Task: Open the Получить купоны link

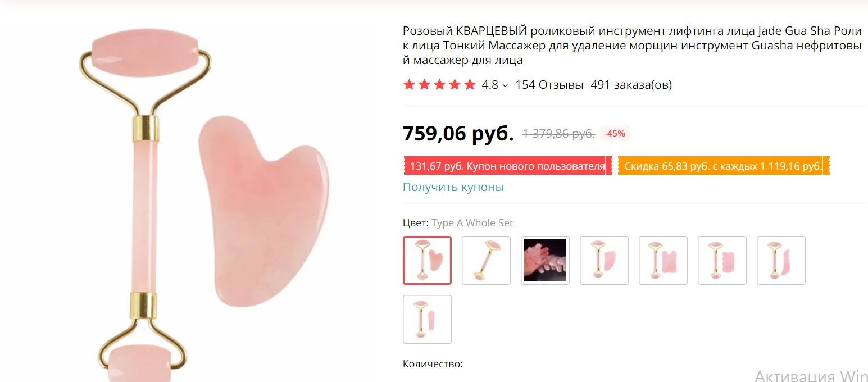Action: point(453,187)
